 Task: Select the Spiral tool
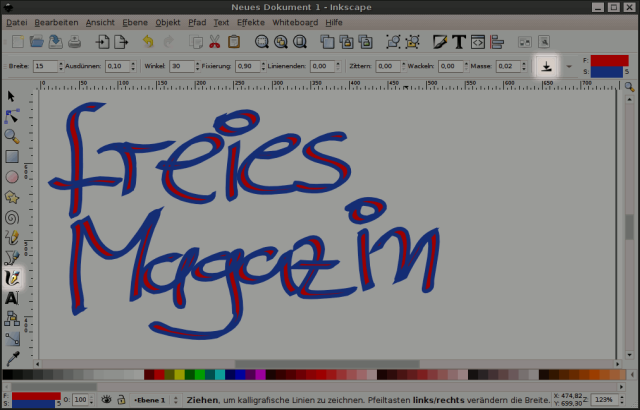coord(12,217)
